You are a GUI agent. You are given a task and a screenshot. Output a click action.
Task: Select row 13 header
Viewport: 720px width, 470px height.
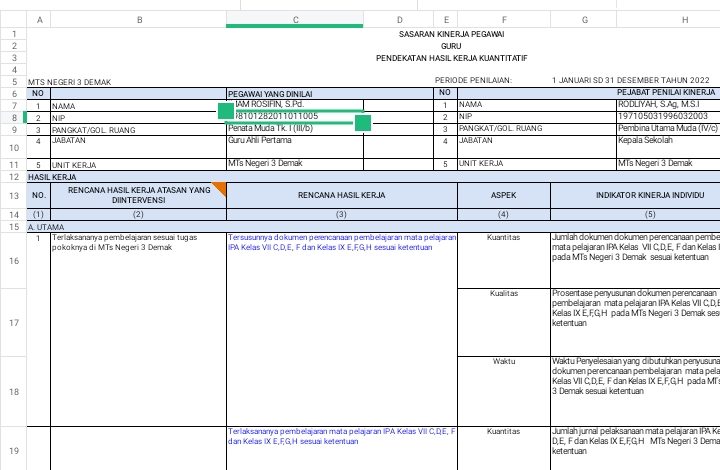13,195
